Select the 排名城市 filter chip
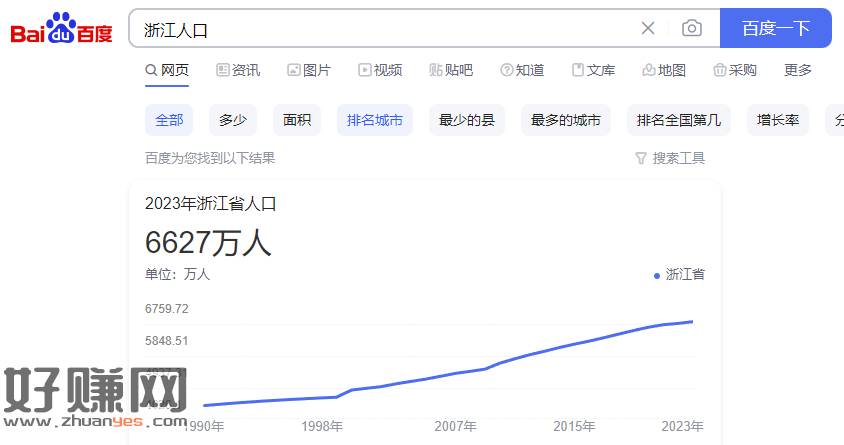The width and height of the screenshot is (844, 445). [375, 120]
